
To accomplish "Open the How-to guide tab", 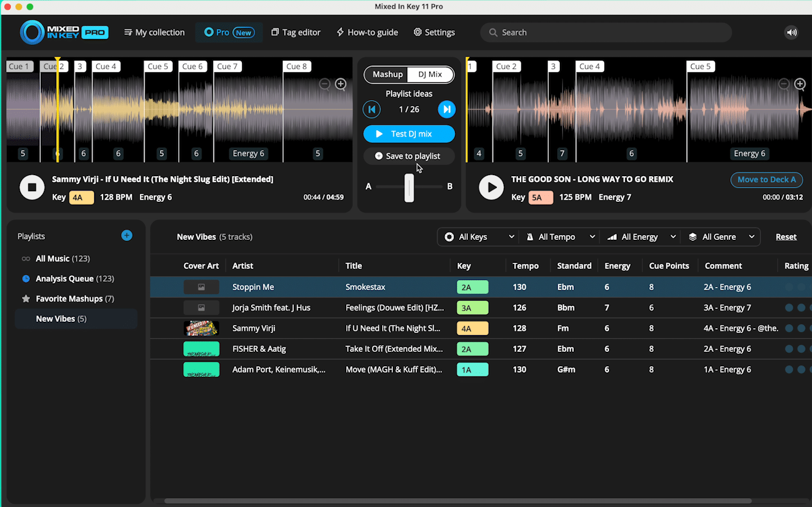I will click(367, 33).
